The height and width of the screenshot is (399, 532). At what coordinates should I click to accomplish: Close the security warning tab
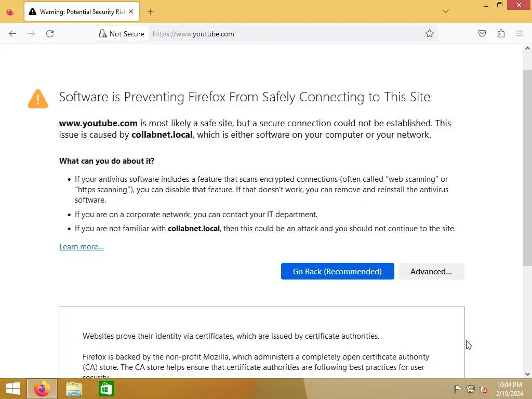(x=130, y=11)
